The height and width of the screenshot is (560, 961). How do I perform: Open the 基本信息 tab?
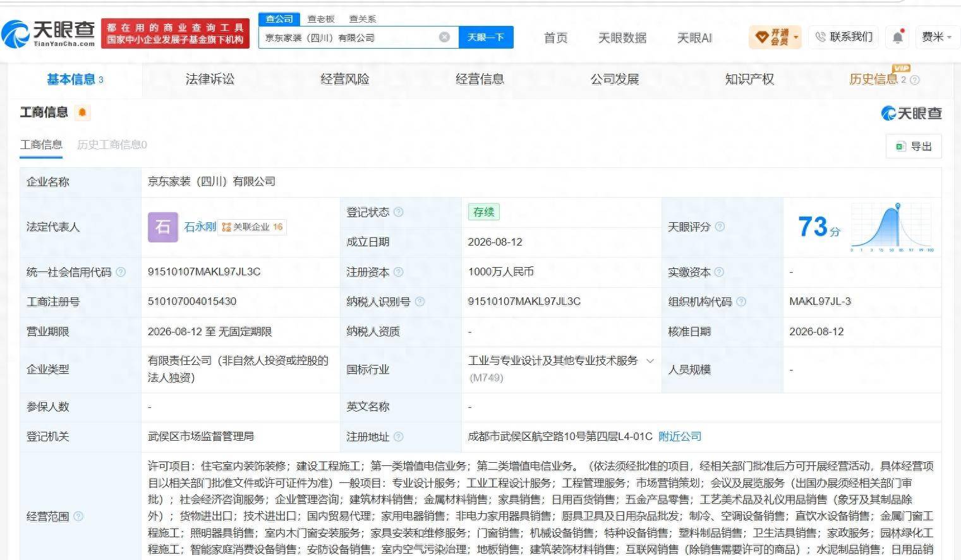pos(75,80)
